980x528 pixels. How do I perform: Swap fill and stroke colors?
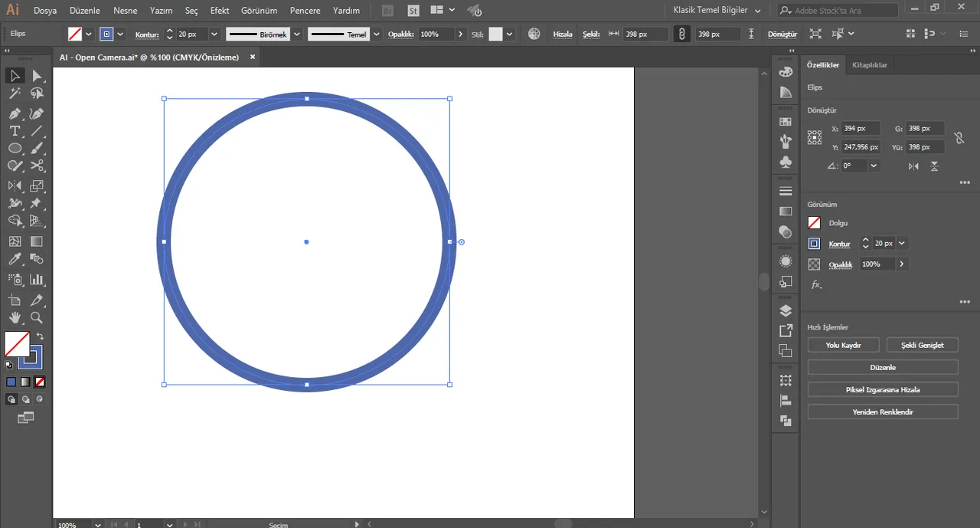click(40, 336)
